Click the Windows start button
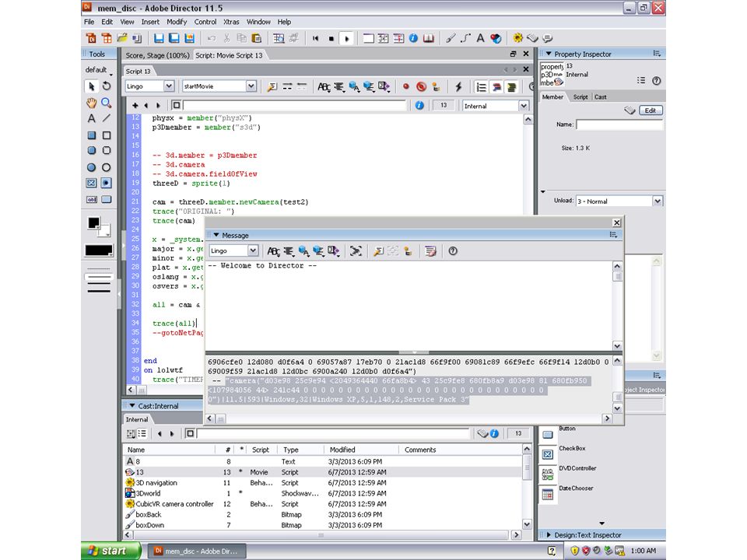 point(111,551)
